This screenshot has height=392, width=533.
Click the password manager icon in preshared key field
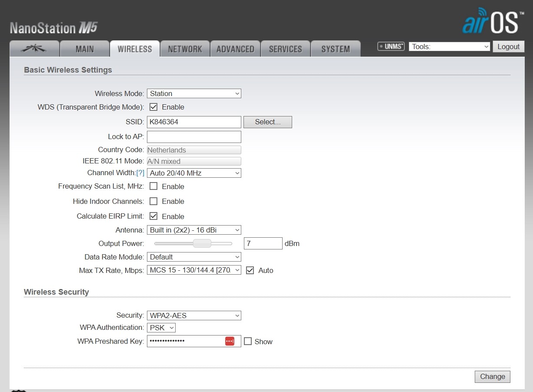click(x=230, y=341)
